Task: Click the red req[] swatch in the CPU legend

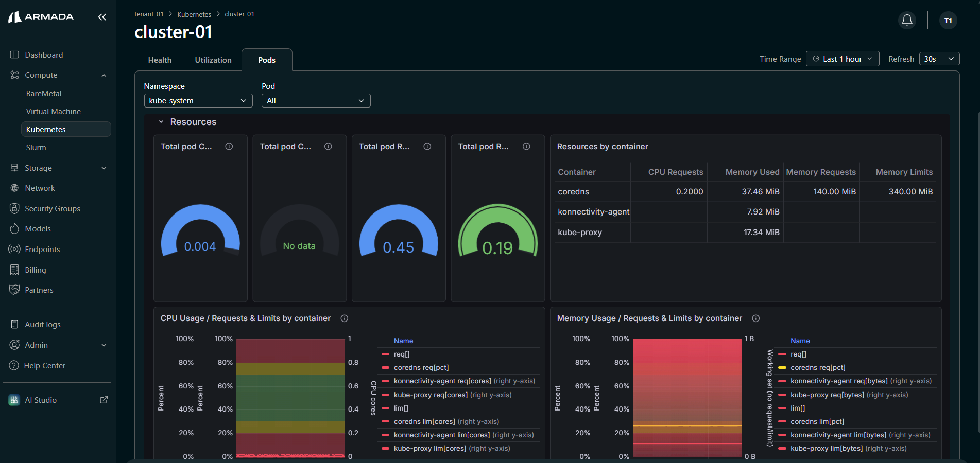Action: click(x=385, y=354)
